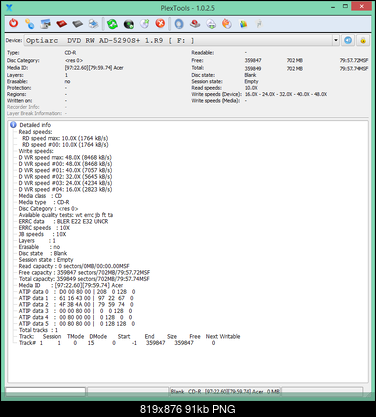Click the monitor screen toolbar icon
376x417 pixels.
45,24
